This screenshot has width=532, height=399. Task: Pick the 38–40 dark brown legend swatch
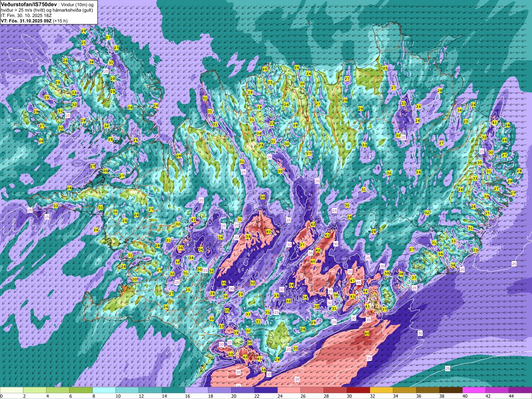451,390
